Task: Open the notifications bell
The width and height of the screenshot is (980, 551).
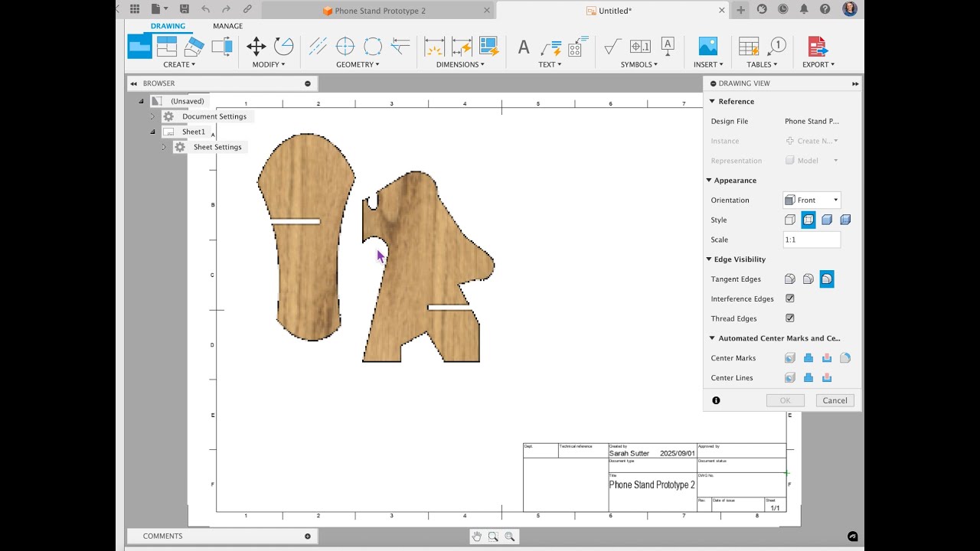Action: tap(804, 9)
